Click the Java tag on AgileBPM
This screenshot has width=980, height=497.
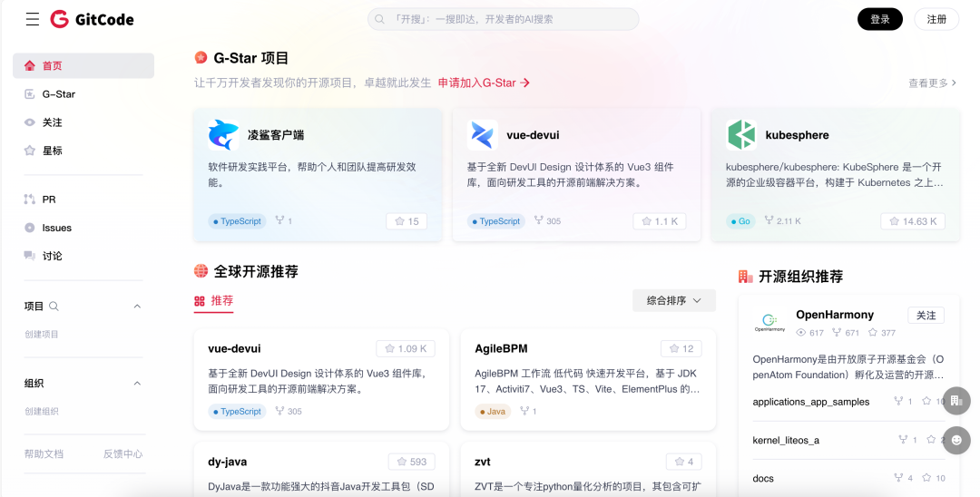[493, 412]
